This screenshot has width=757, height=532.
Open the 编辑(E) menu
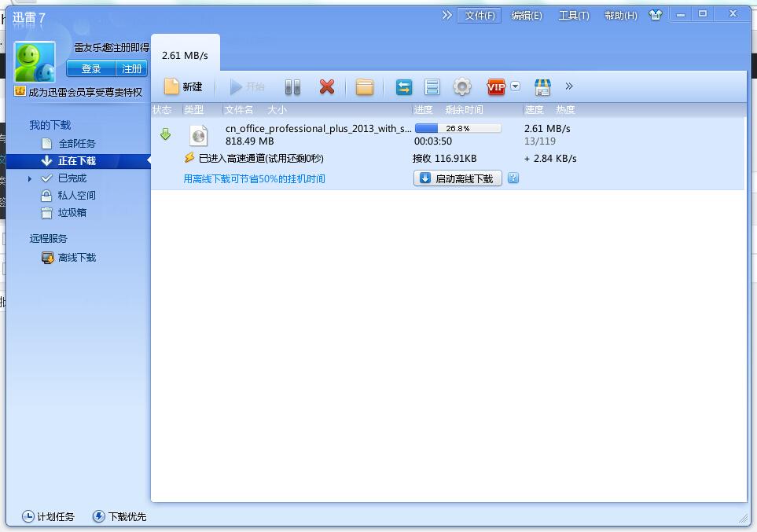pos(526,16)
